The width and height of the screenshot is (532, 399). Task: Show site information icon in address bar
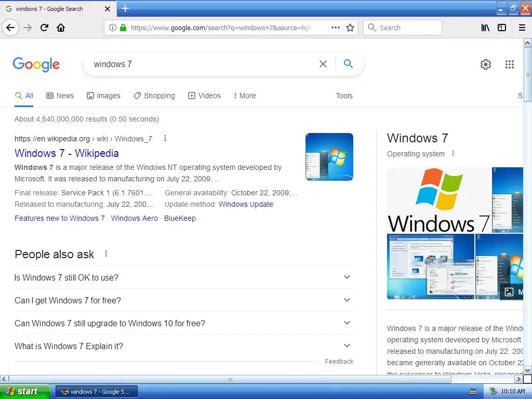click(x=112, y=28)
